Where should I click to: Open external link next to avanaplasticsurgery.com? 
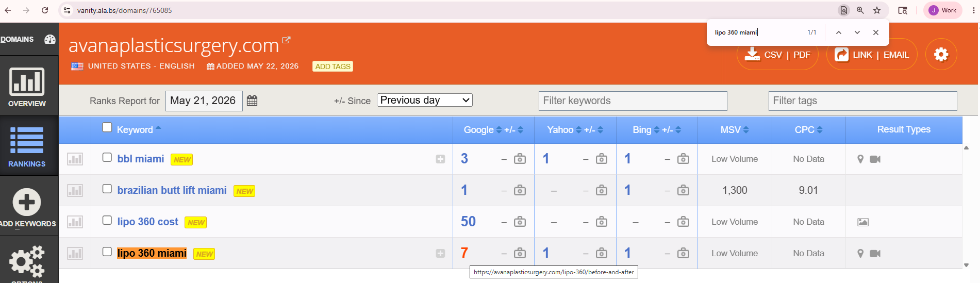point(286,40)
